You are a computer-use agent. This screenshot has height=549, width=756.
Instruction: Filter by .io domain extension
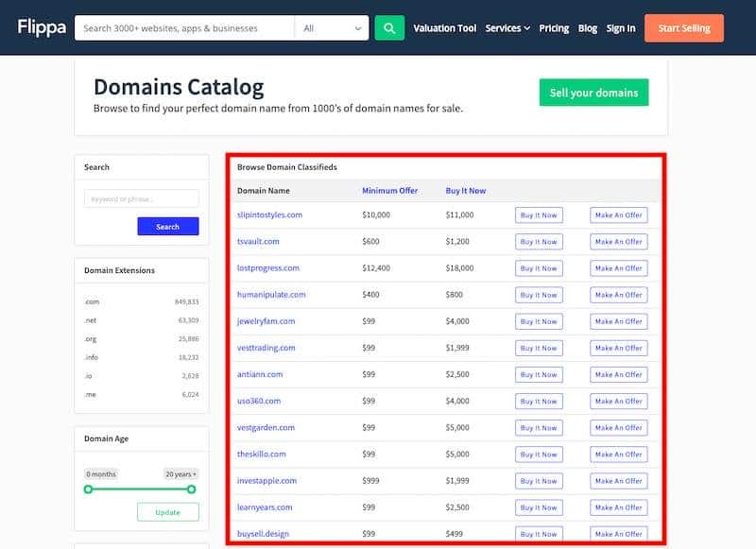click(88, 376)
